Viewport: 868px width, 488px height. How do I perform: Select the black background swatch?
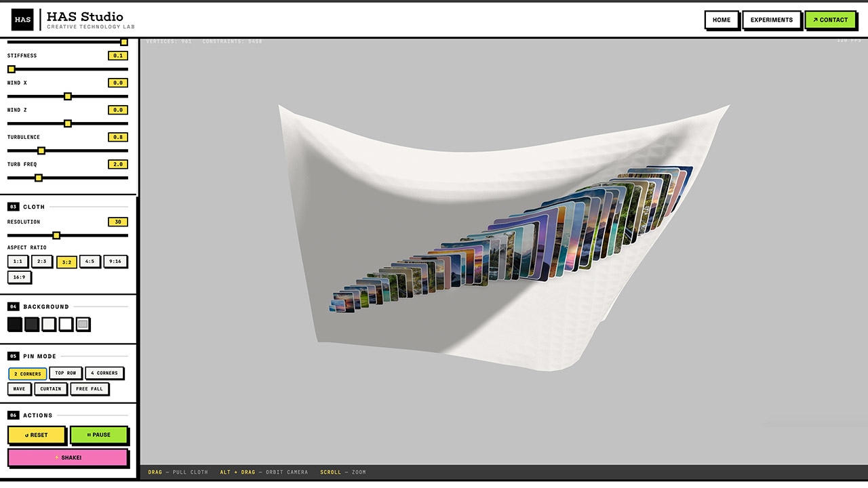pyautogui.click(x=14, y=324)
